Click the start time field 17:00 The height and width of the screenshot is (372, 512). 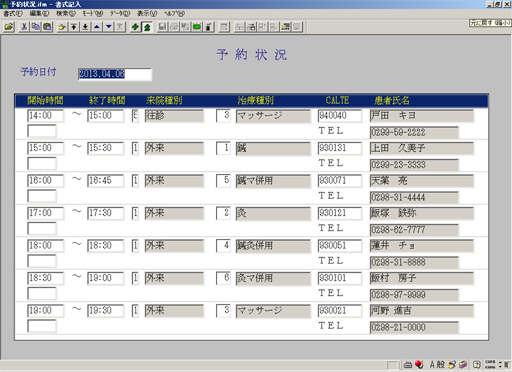[x=45, y=213]
